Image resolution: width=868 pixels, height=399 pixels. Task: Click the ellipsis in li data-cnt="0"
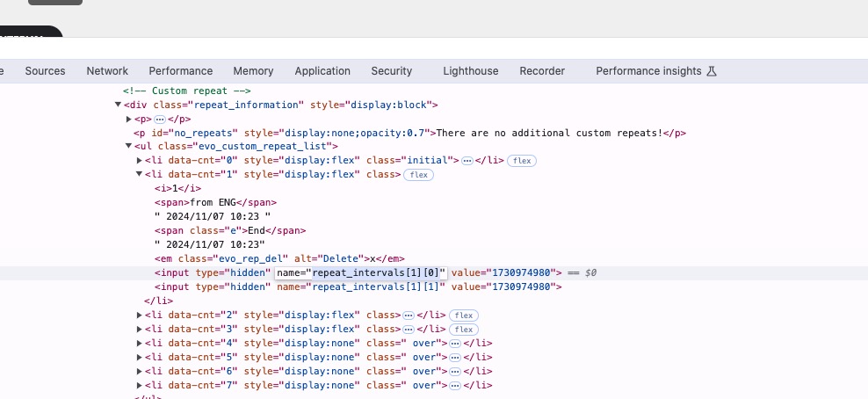tap(467, 161)
